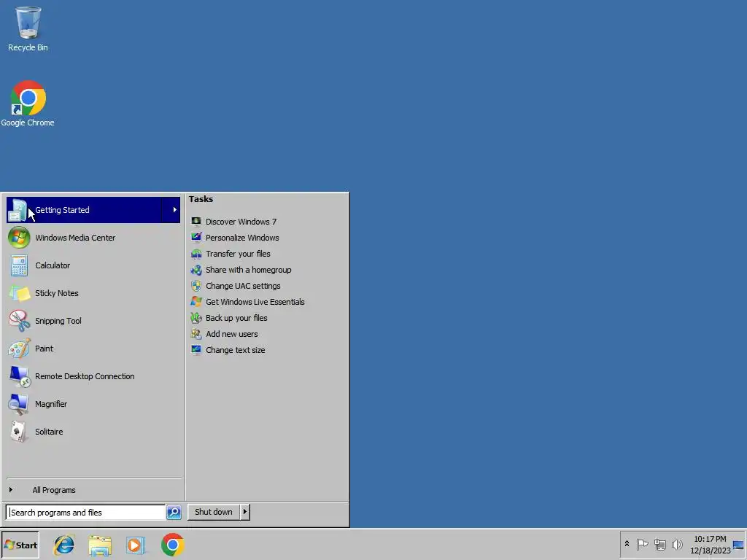747x560 pixels.
Task: Click the Remote Desktop Connection icon
Action: [x=19, y=376]
